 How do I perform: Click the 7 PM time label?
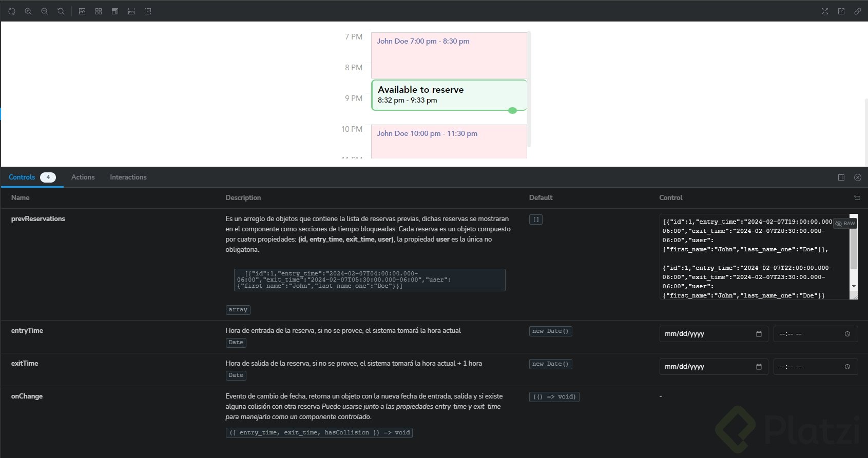354,37
